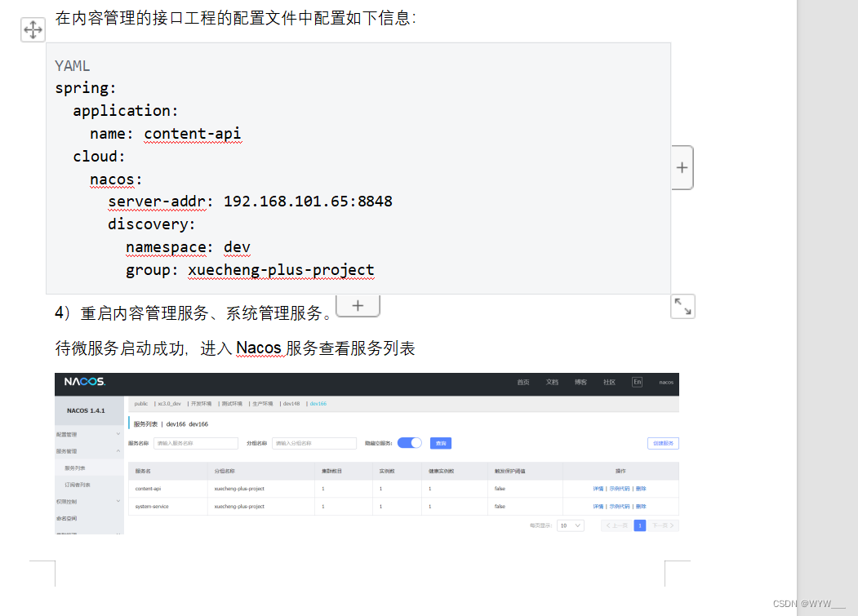Open 文档 in the Nacos top bar
858x616 pixels.
(x=552, y=382)
